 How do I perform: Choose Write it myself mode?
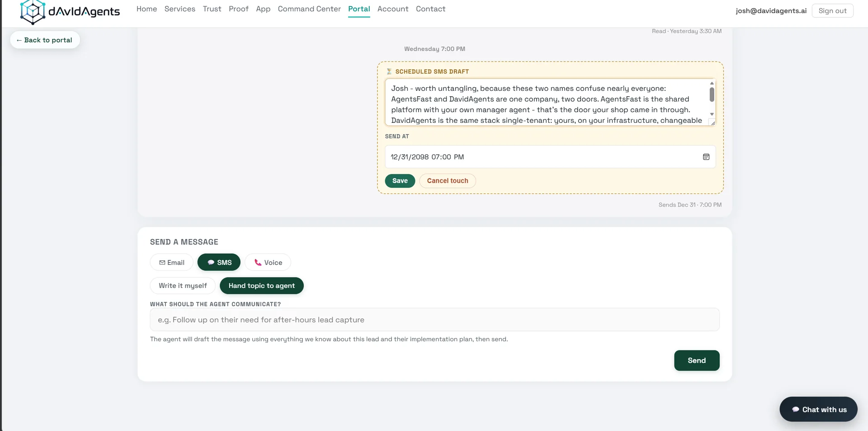(183, 286)
